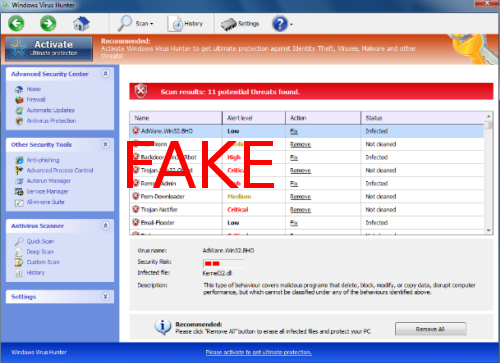Collapse the Advanced Security Center panel
The height and width of the screenshot is (363, 500).
pyautogui.click(x=105, y=74)
